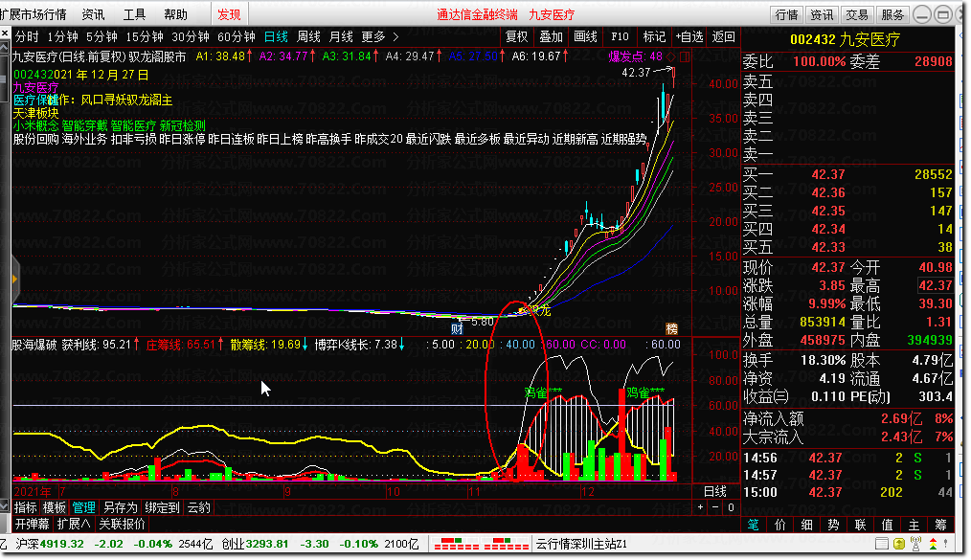Image resolution: width=971 pixels, height=560 pixels.
Task: Switch chart to 60分钟 period
Action: point(237,37)
